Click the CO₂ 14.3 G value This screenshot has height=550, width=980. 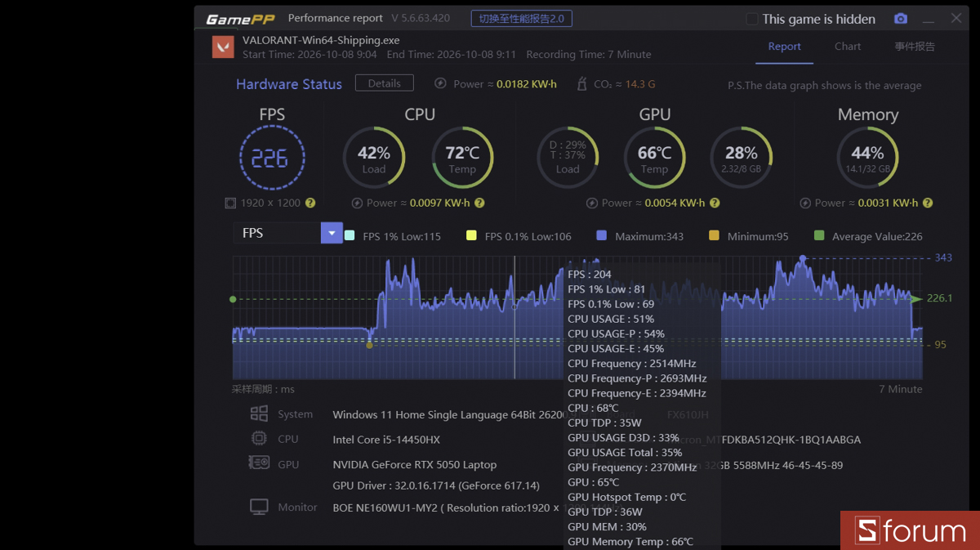(640, 84)
